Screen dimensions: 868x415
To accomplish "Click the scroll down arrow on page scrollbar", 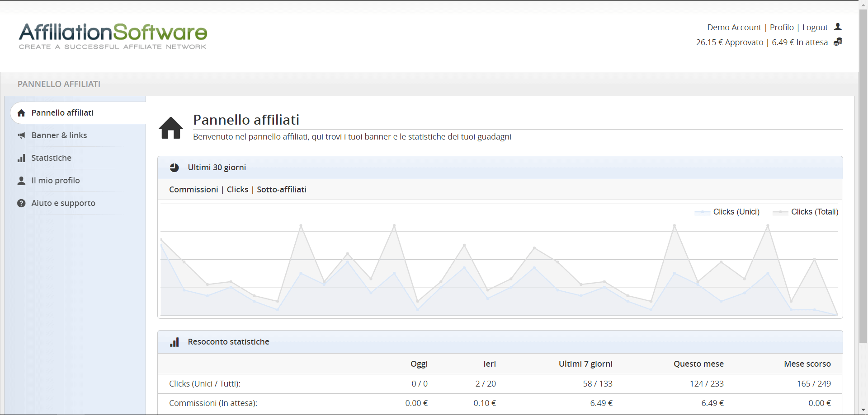I will coord(863,410).
